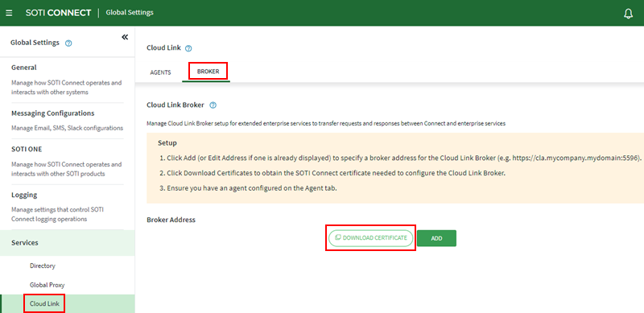Click setup step about Agent tab
Screen dimensions: 644x313
pyautogui.click(x=248, y=188)
